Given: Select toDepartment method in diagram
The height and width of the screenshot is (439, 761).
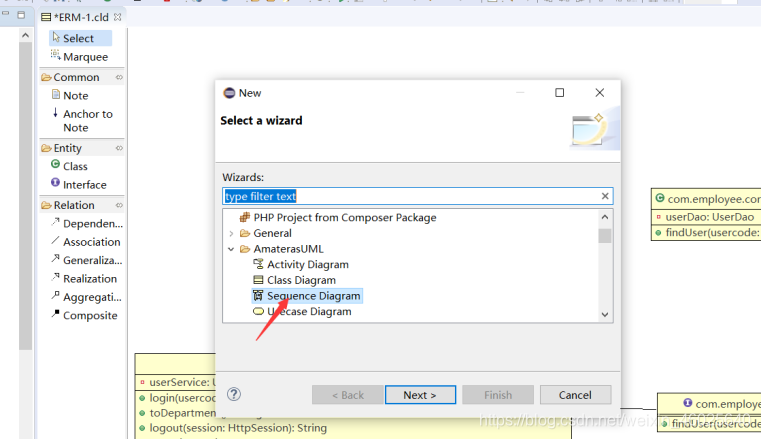Looking at the screenshot, I should point(177,413).
